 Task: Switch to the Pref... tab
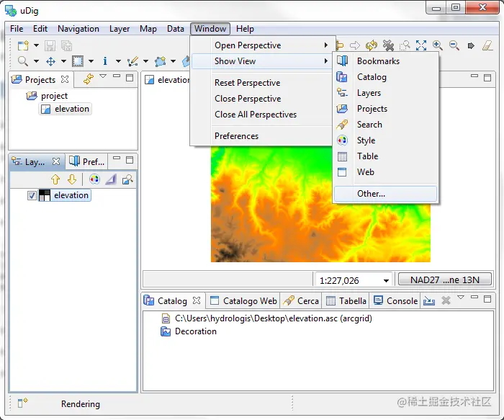(87, 161)
